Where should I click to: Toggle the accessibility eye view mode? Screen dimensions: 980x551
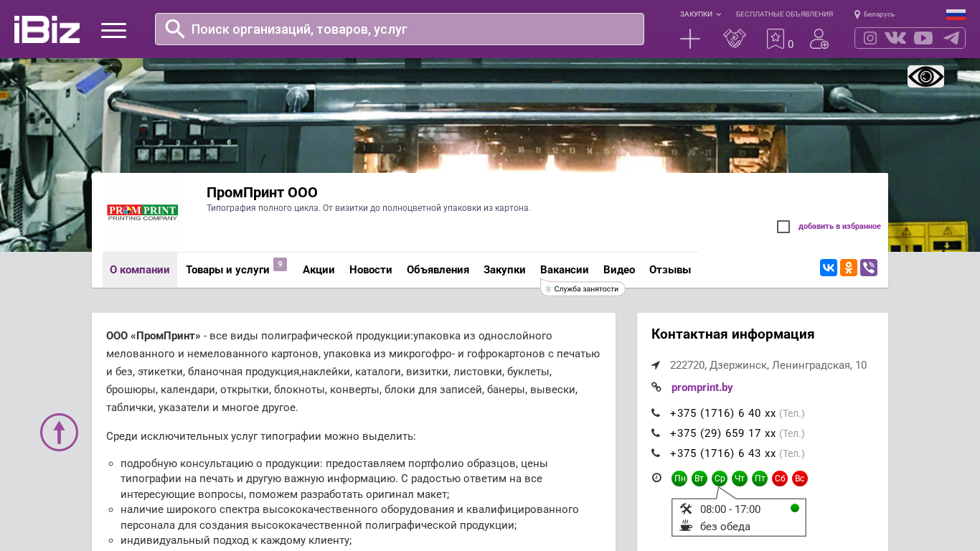point(925,76)
